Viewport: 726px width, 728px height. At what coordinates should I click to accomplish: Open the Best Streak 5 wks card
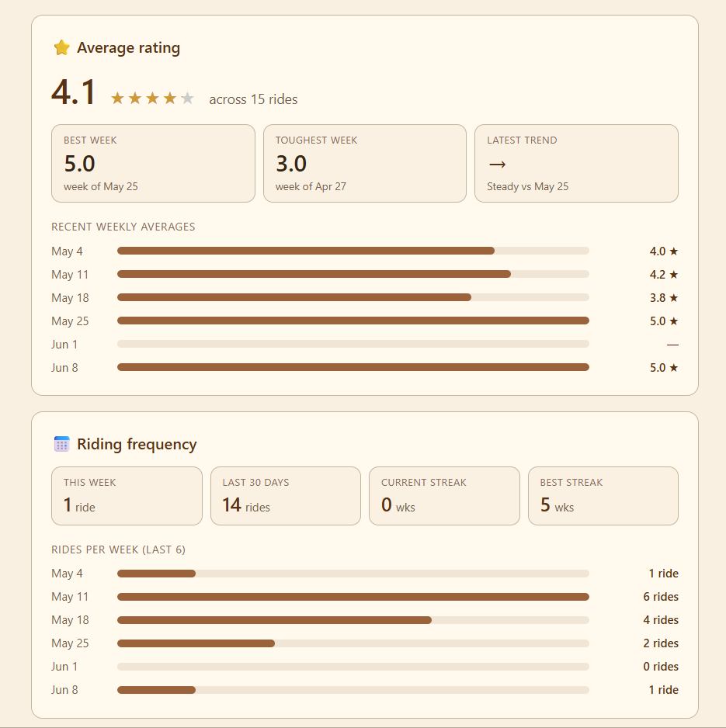(603, 496)
